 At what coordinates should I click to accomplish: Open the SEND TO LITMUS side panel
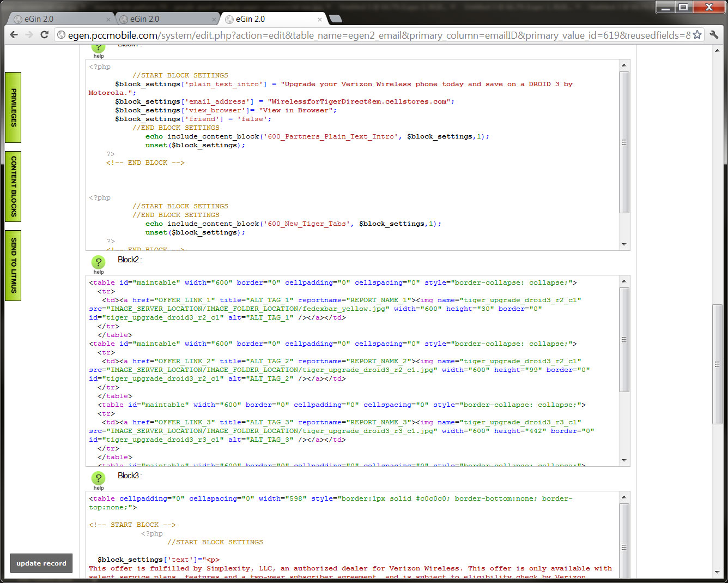pyautogui.click(x=13, y=266)
